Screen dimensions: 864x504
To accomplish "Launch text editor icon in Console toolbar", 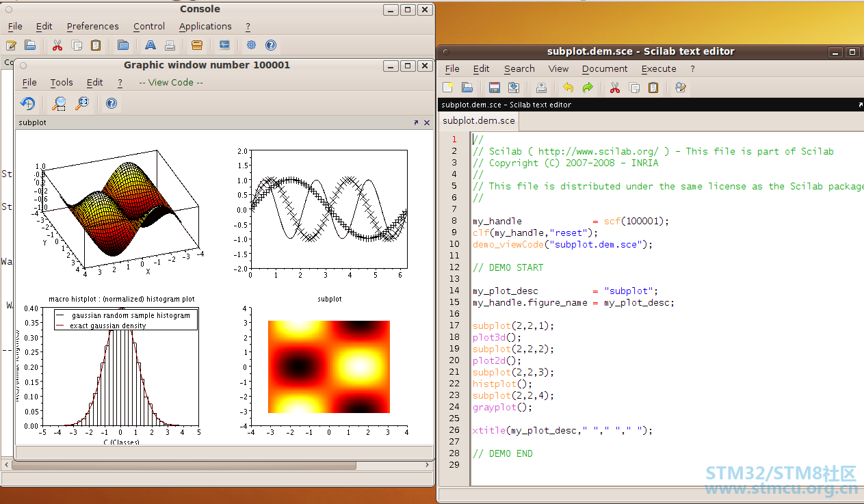I will pyautogui.click(x=11, y=45).
